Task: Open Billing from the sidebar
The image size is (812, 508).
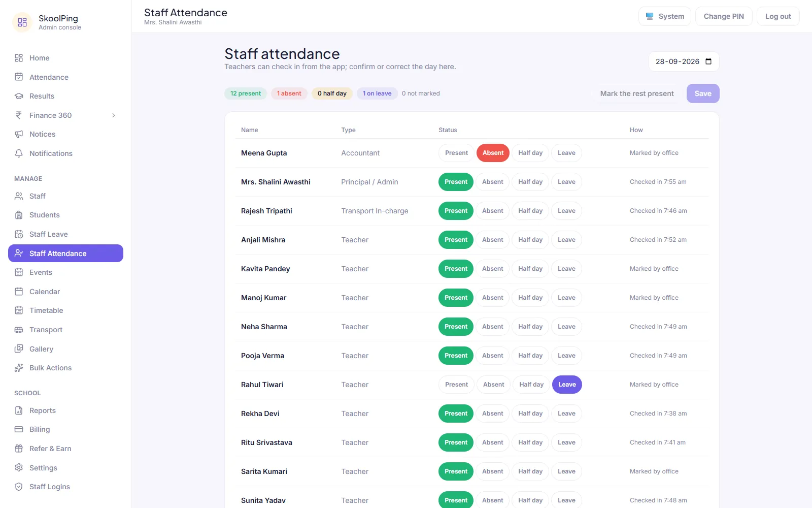Action: point(65,429)
